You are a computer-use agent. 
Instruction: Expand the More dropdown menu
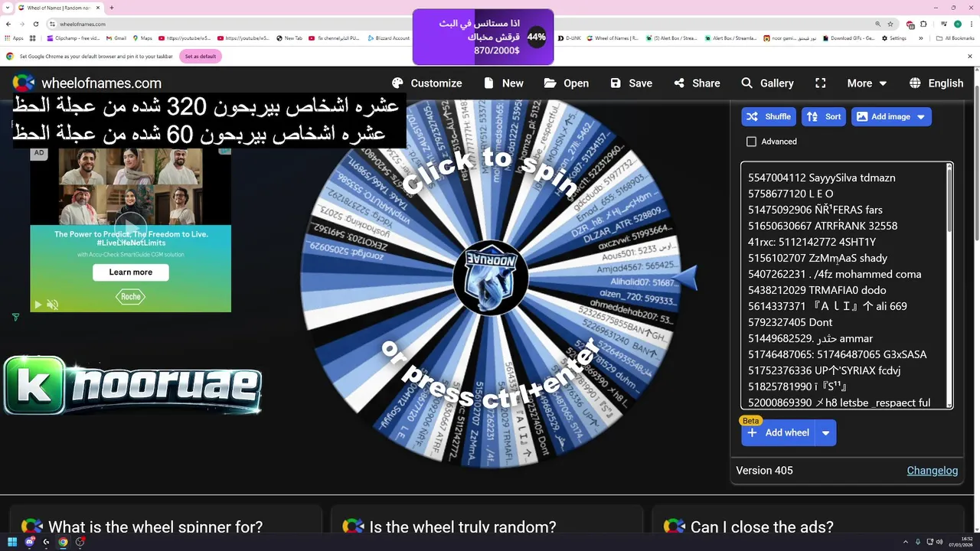pyautogui.click(x=867, y=83)
